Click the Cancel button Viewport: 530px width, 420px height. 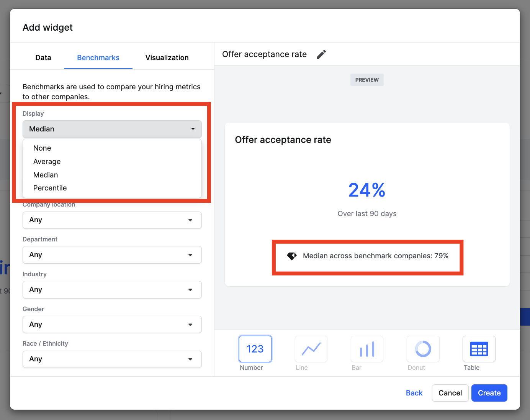tap(450, 393)
